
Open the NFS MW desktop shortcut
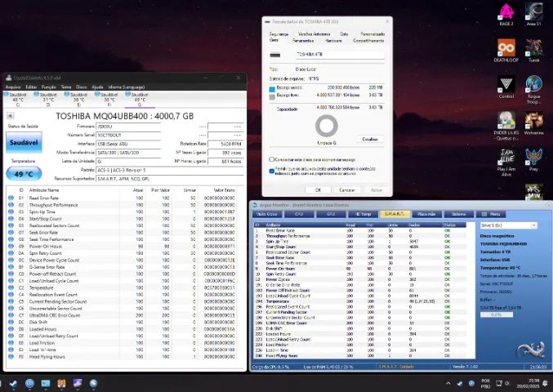coord(533,192)
